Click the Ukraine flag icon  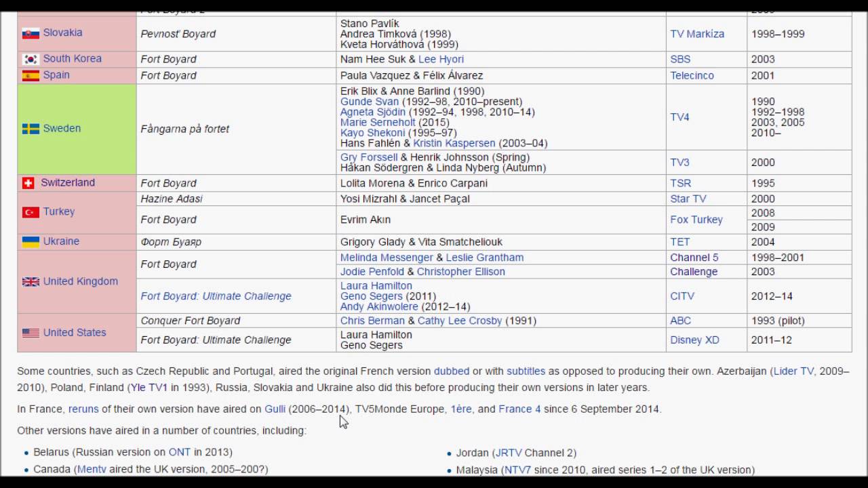click(31, 242)
